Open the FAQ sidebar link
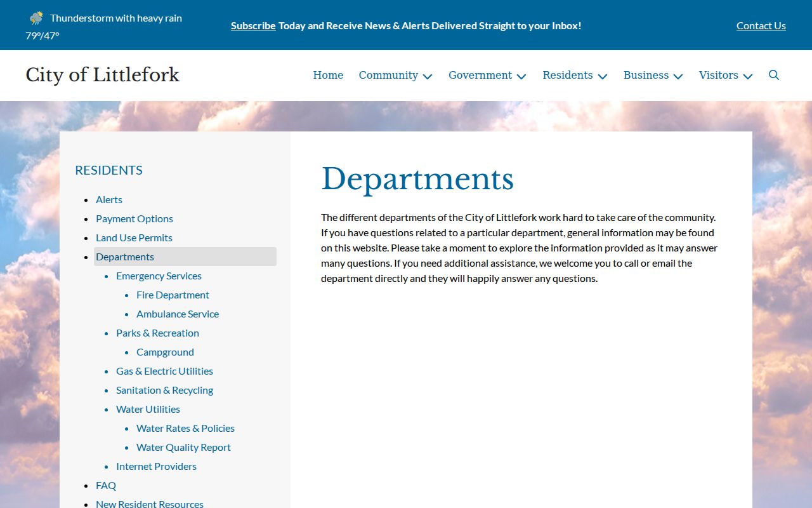The width and height of the screenshot is (812, 508). click(106, 485)
